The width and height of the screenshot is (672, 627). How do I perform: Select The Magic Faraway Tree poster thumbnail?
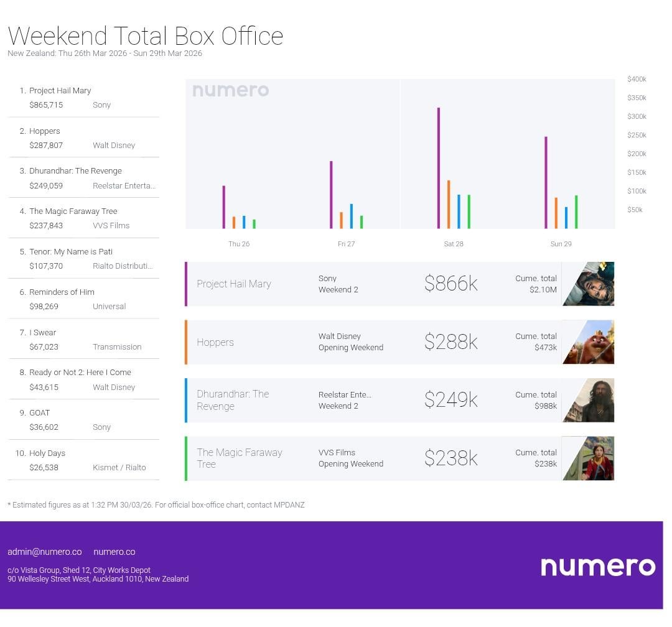point(588,458)
